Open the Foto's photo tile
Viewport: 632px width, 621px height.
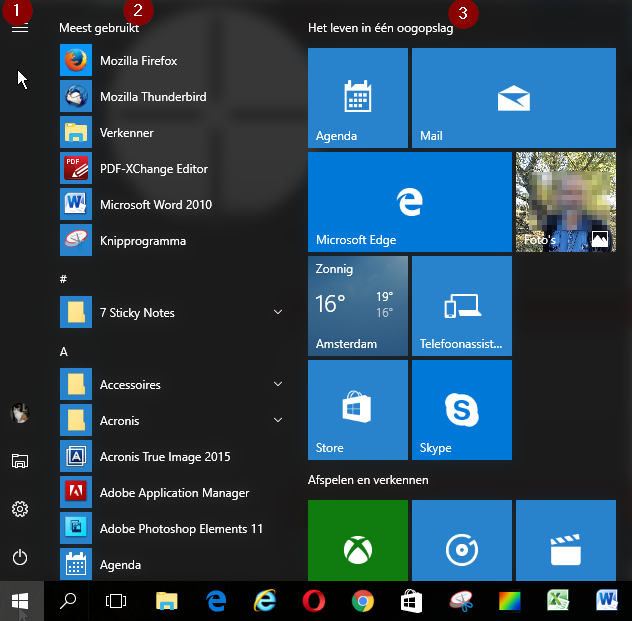(566, 202)
